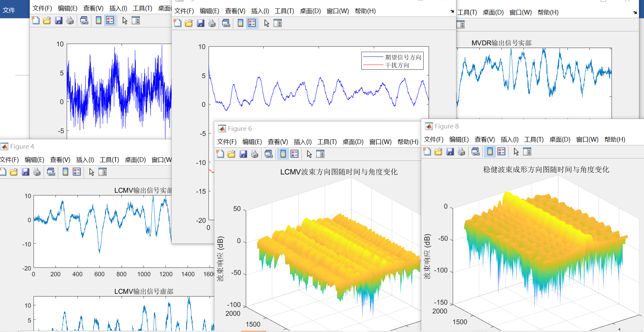This screenshot has width=644, height=332.
Task: Click the Print icon in Figure 4 toolbar
Action: point(37,172)
